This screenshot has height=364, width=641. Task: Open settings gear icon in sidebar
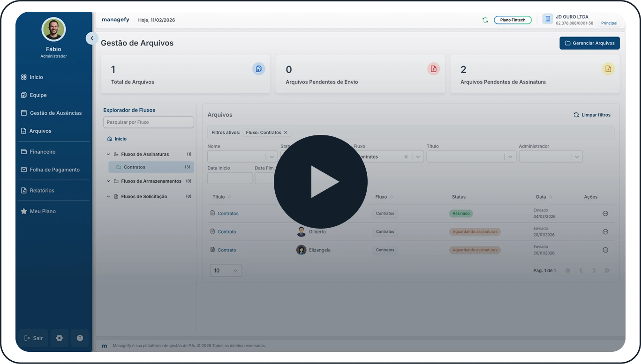60,338
